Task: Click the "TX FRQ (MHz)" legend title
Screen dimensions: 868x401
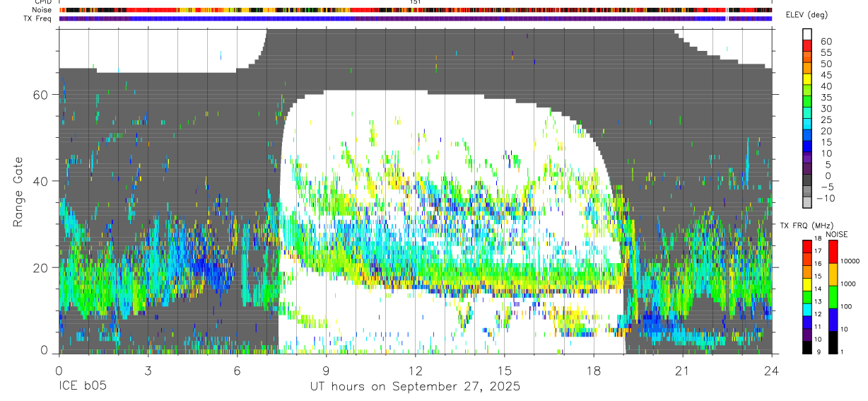Action: tap(808, 225)
